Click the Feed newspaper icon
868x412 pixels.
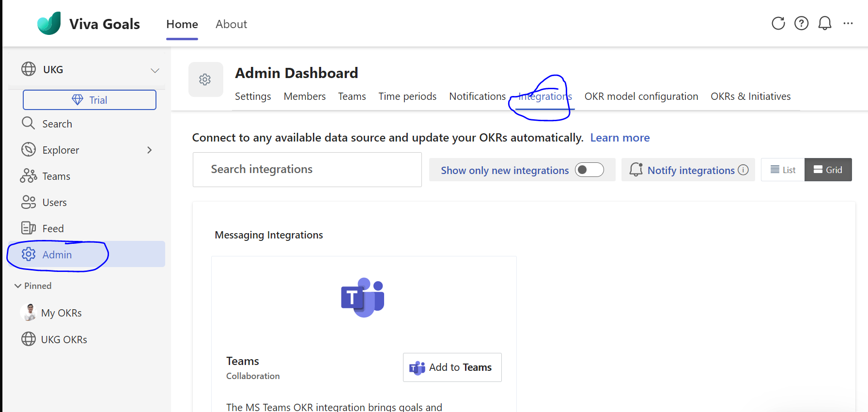pos(29,228)
